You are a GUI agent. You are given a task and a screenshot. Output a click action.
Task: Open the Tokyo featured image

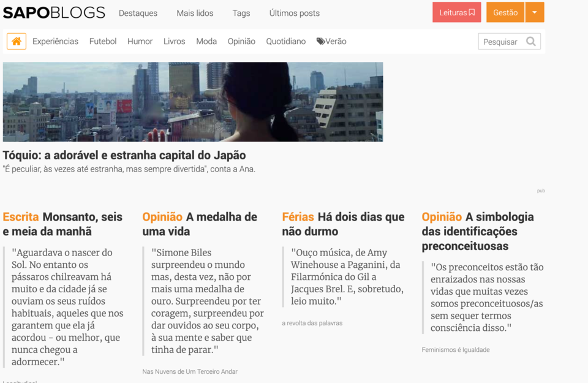coord(192,102)
